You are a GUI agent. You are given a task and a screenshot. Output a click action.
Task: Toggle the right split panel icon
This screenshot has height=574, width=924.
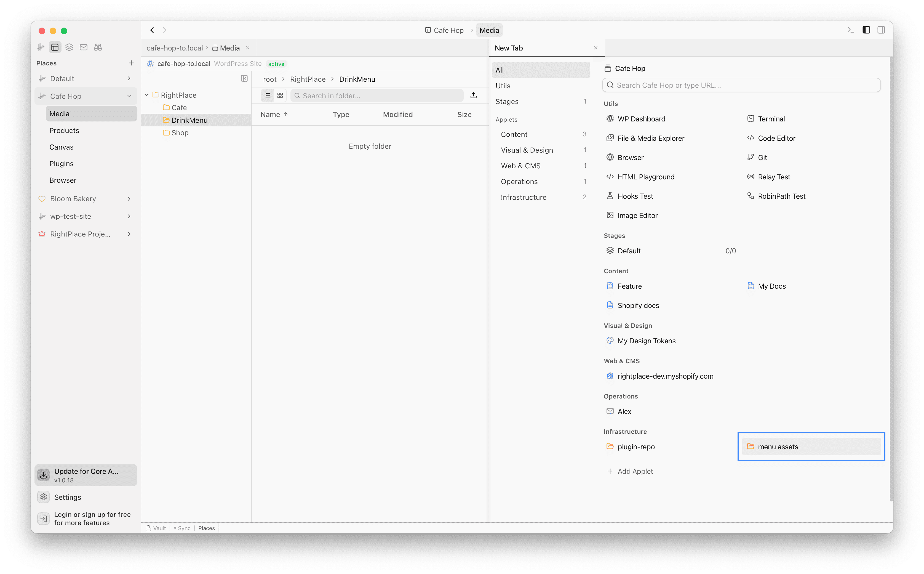pos(881,30)
